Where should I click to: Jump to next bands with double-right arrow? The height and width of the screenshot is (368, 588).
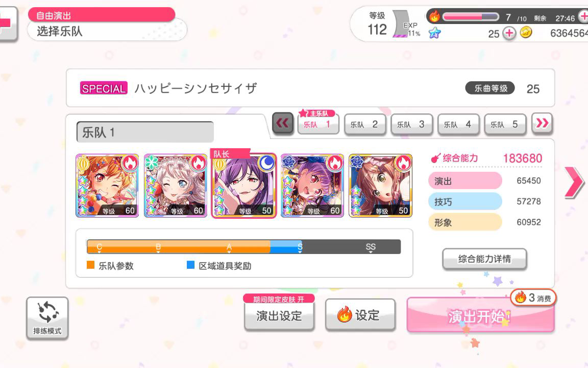pos(542,123)
